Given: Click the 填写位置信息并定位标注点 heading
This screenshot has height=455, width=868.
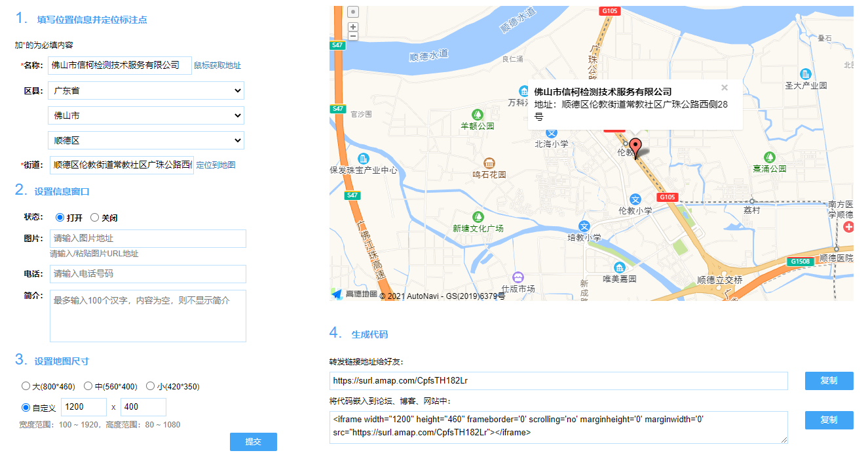Looking at the screenshot, I should pos(92,20).
